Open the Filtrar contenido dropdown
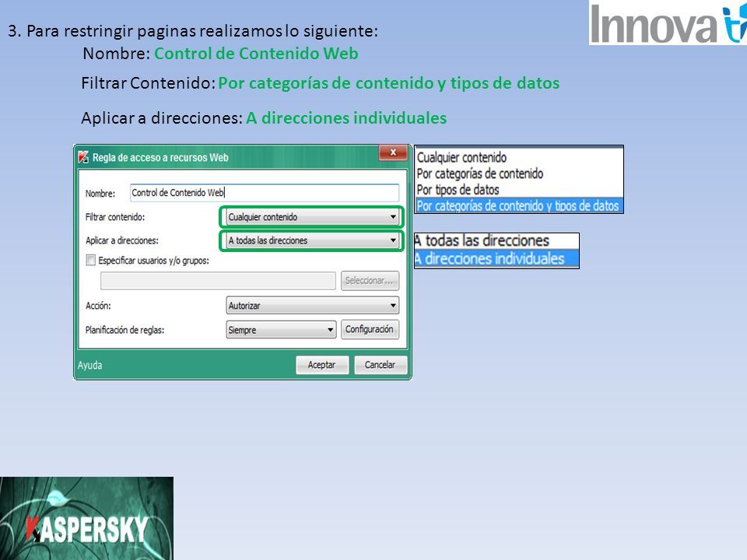 pyautogui.click(x=312, y=217)
